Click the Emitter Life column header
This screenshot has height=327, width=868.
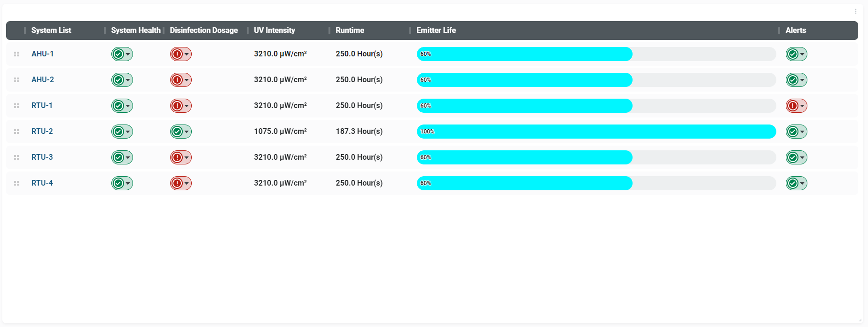coord(436,30)
